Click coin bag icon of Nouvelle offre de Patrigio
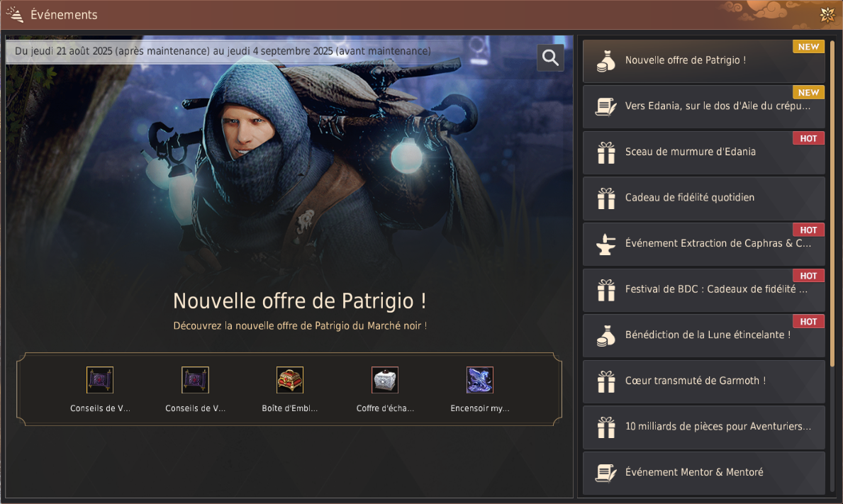843x504 pixels. [606, 61]
